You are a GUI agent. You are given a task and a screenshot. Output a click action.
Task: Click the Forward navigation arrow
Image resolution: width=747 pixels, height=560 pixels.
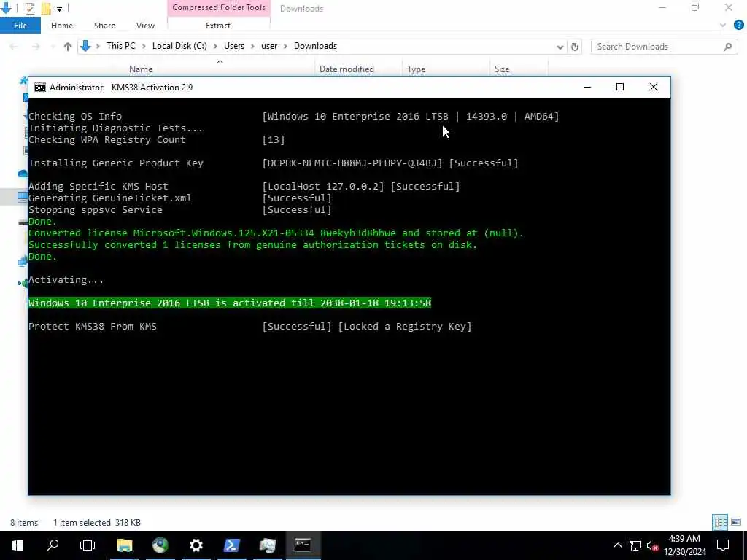coord(36,46)
